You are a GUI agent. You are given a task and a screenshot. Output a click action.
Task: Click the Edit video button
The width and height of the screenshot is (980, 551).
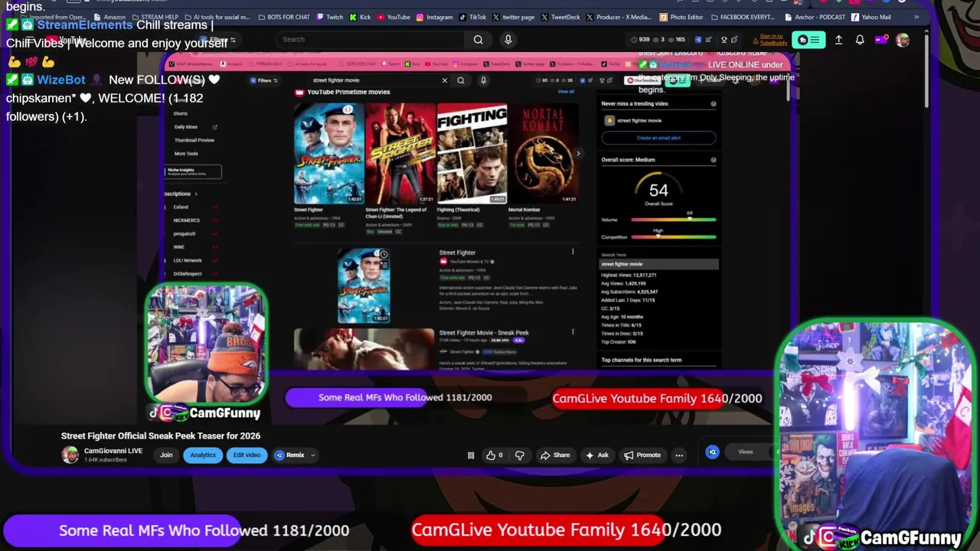click(x=247, y=455)
